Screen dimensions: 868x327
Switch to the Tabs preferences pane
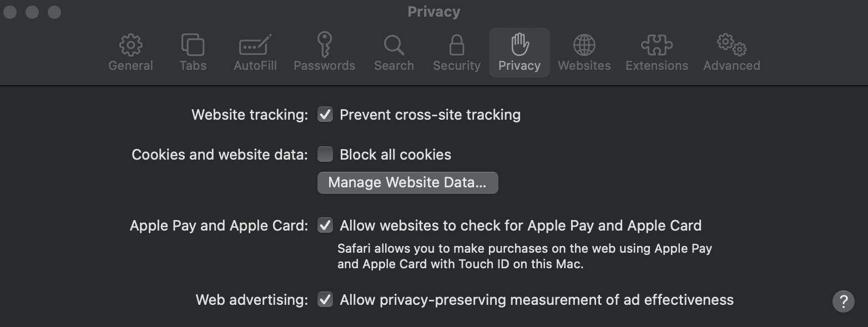[x=193, y=53]
